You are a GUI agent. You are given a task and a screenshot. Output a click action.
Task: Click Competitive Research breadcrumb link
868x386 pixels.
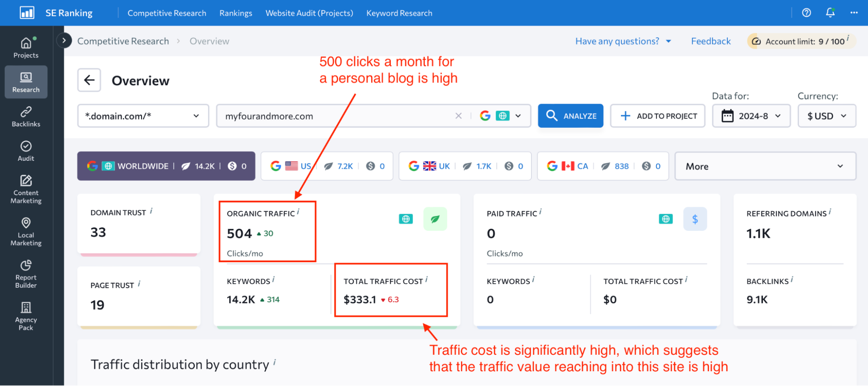(x=123, y=41)
